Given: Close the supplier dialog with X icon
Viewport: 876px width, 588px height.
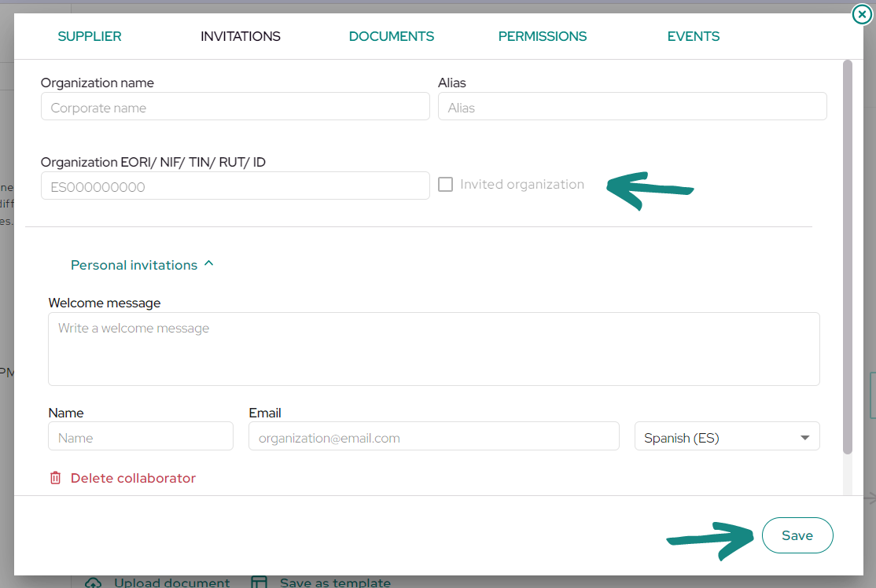Looking at the screenshot, I should 862,14.
